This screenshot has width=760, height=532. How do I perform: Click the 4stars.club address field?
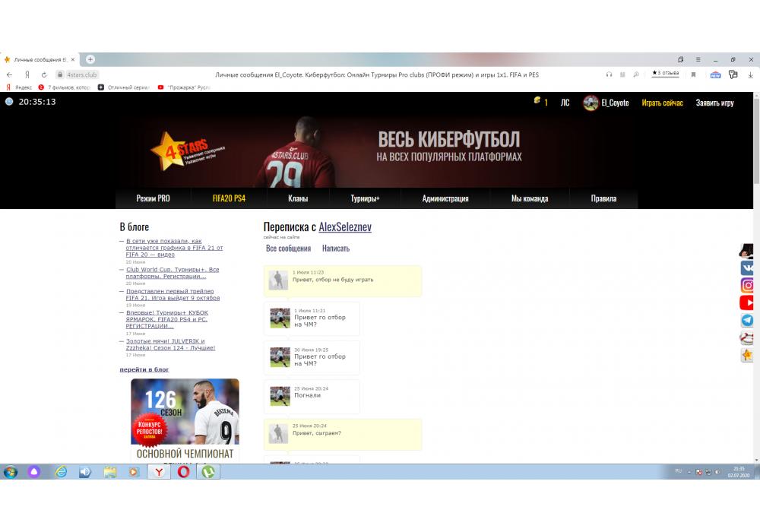pyautogui.click(x=81, y=74)
